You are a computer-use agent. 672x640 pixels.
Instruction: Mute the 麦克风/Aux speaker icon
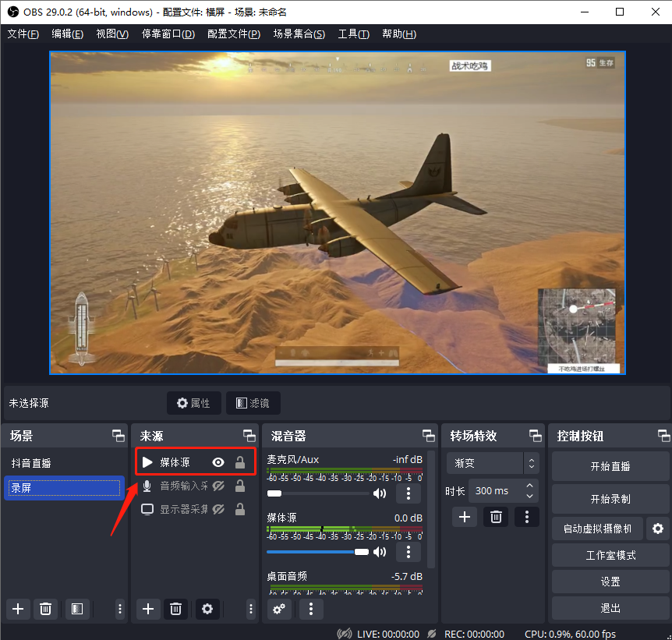380,493
